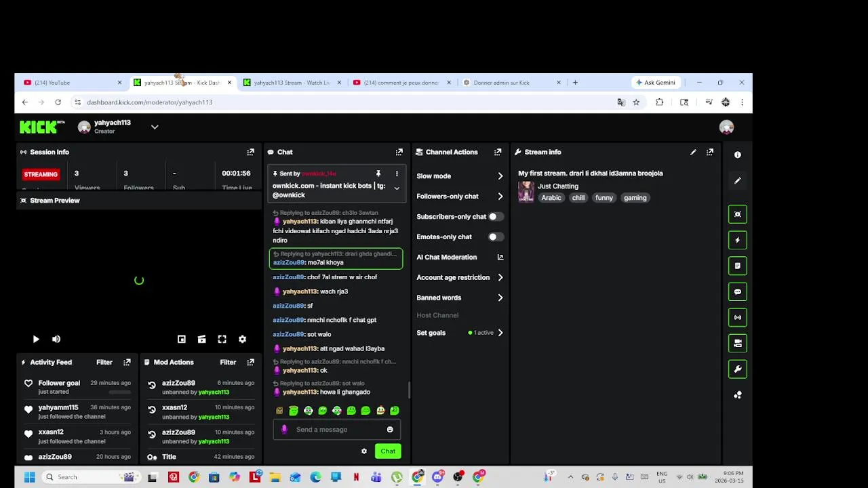Mute the stream preview volume

(56, 339)
